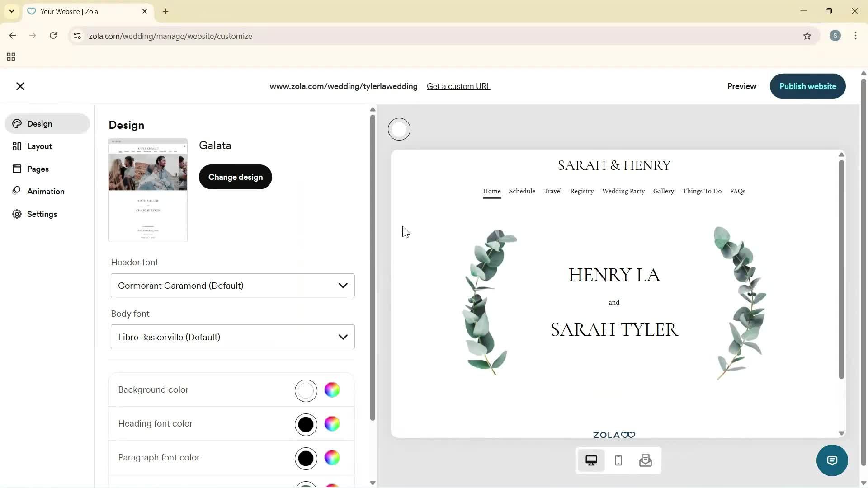Close the website customizer with the X

coord(20,86)
